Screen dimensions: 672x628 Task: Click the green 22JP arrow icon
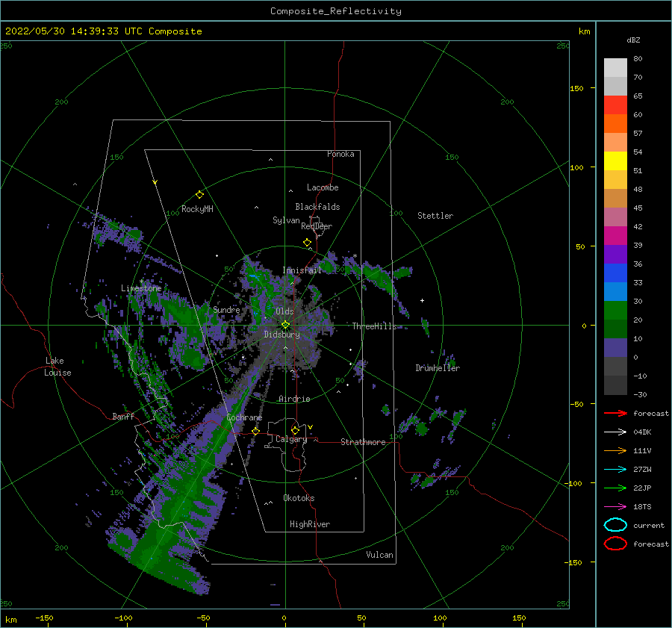coord(615,488)
